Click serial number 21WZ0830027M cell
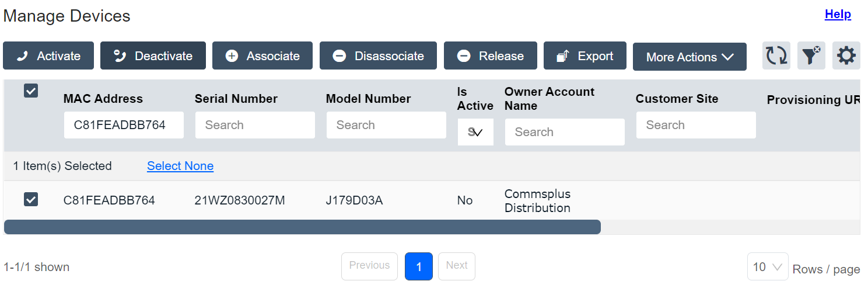Image resolution: width=868 pixels, height=281 pixels. (240, 200)
